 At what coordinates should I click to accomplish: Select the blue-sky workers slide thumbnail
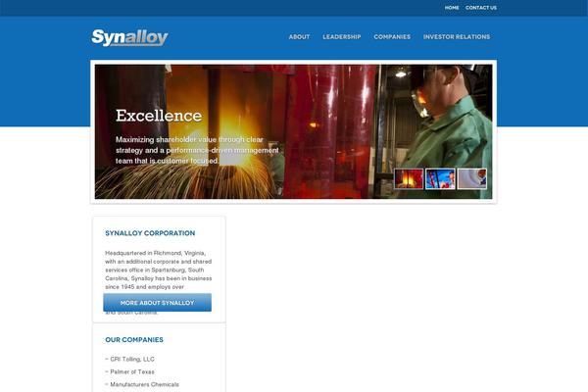(440, 178)
